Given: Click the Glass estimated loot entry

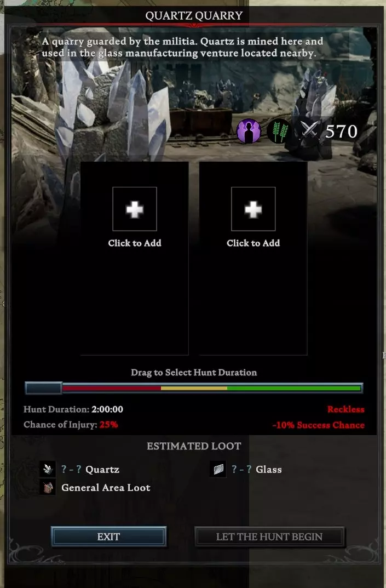Looking at the screenshot, I should click(246, 469).
